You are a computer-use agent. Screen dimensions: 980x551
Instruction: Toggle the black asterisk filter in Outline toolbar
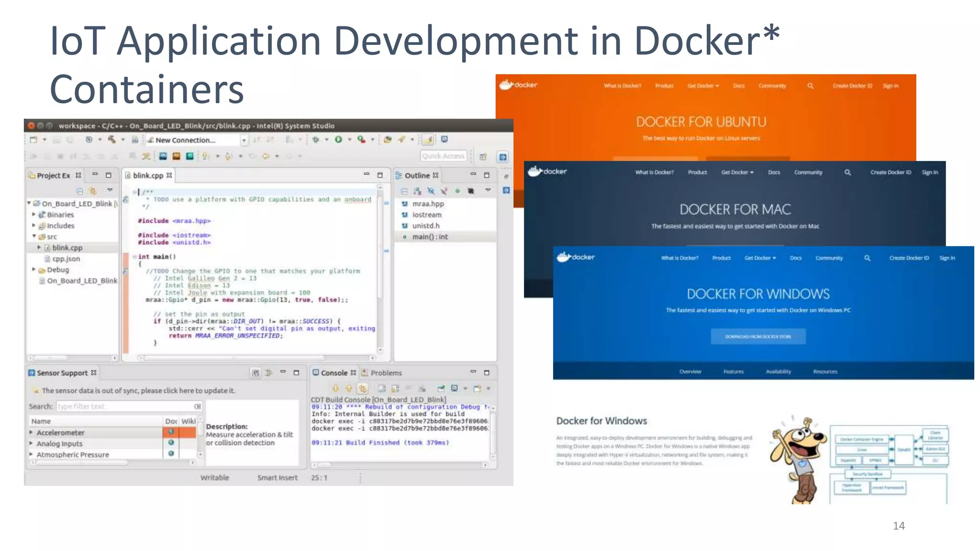point(471,191)
